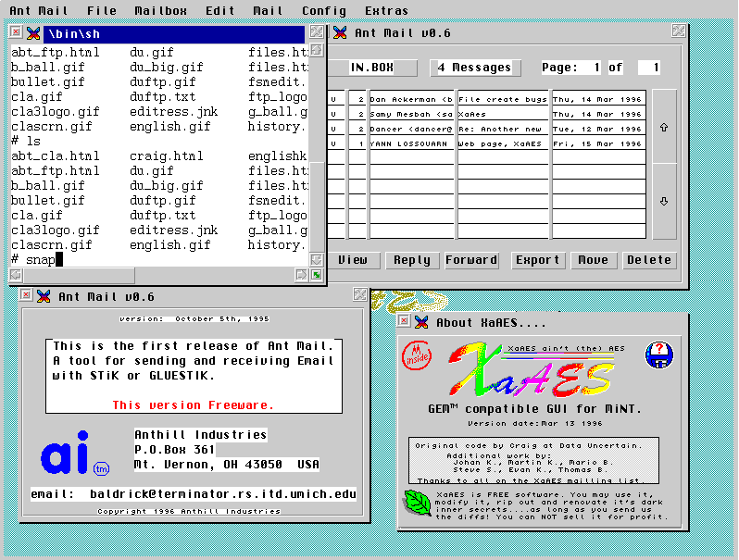Click the floppy disk question mark icon
Viewport: 739px width, 560px height.
(658, 355)
